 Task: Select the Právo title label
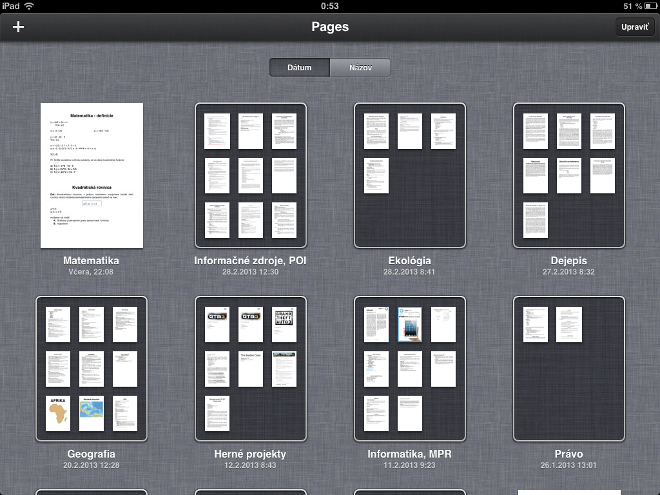(x=569, y=454)
